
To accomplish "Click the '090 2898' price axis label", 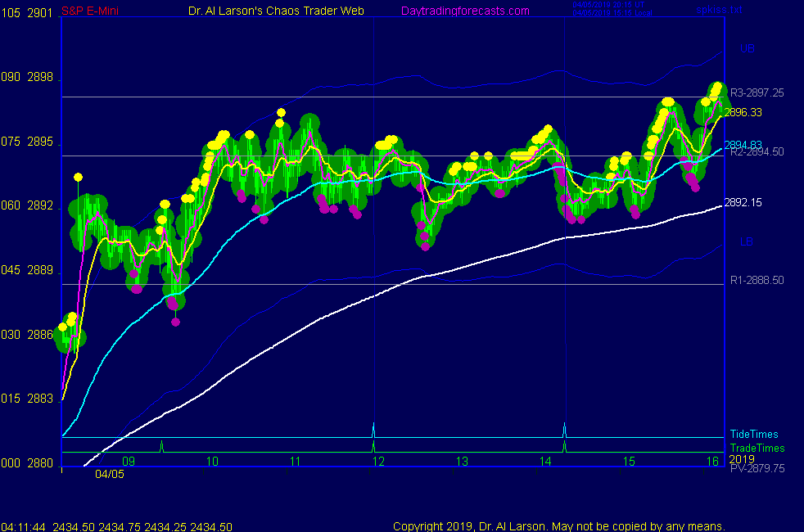I will click(x=27, y=77).
